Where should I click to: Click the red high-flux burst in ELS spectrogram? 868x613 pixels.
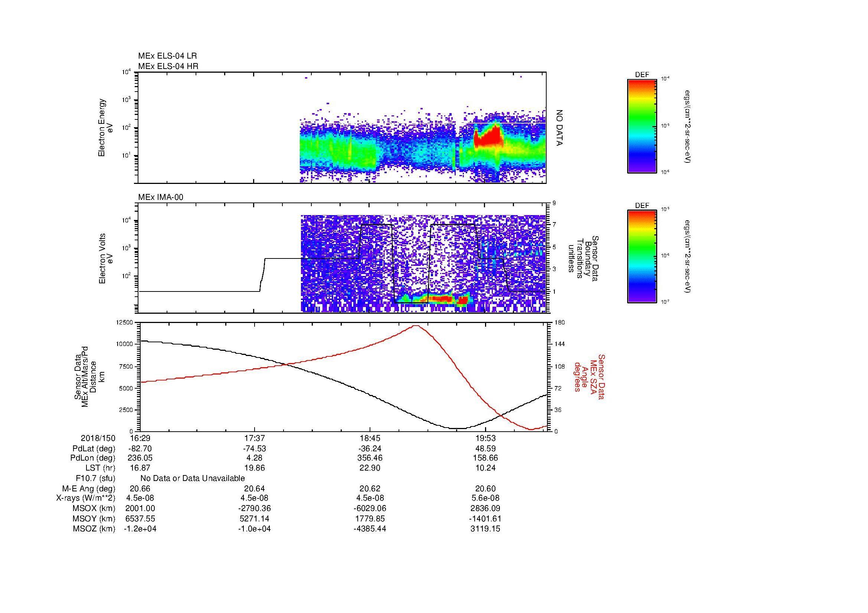pos(489,137)
